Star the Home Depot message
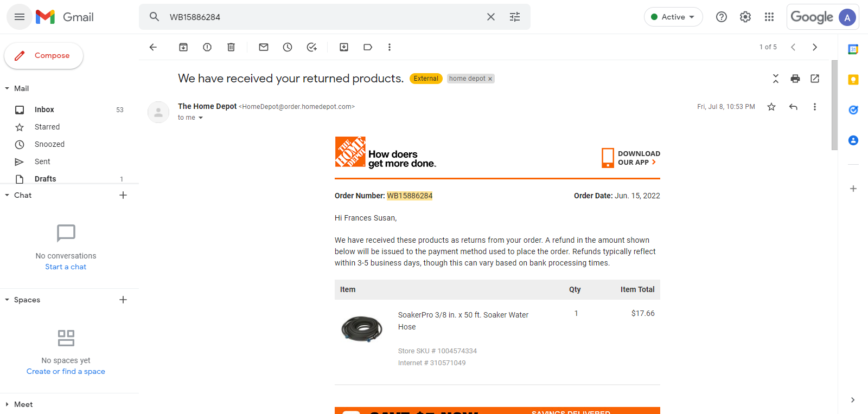Screen dimensions: 868x414 [771, 107]
